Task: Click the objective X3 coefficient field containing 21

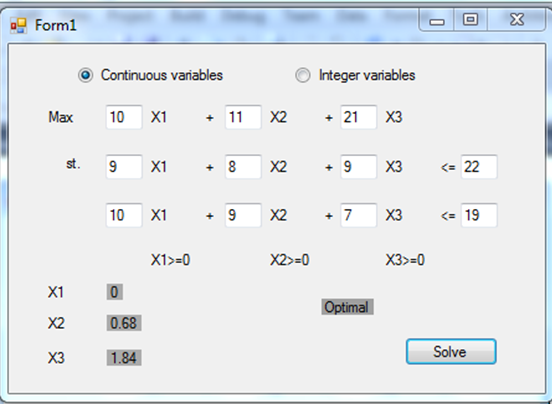Action: pyautogui.click(x=358, y=117)
